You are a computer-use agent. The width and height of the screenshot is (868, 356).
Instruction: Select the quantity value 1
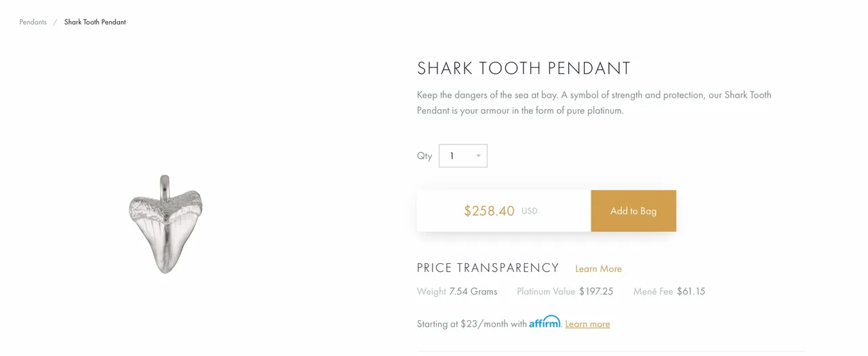click(452, 156)
